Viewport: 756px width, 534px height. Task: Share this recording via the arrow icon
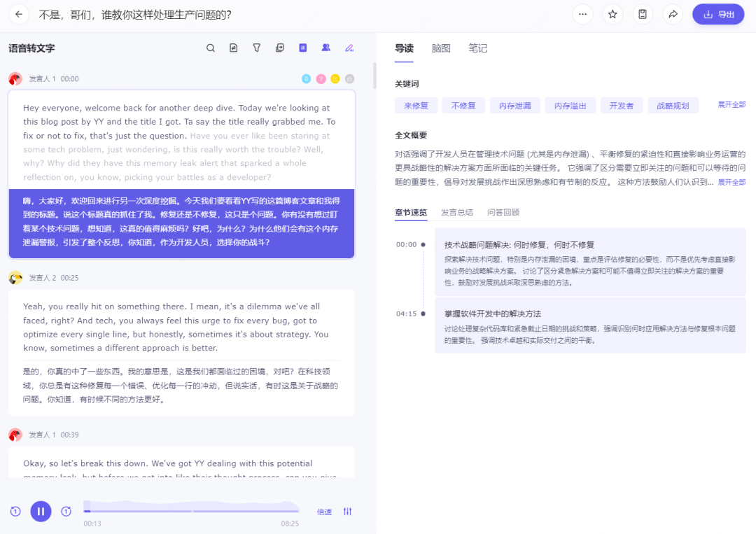click(x=673, y=15)
